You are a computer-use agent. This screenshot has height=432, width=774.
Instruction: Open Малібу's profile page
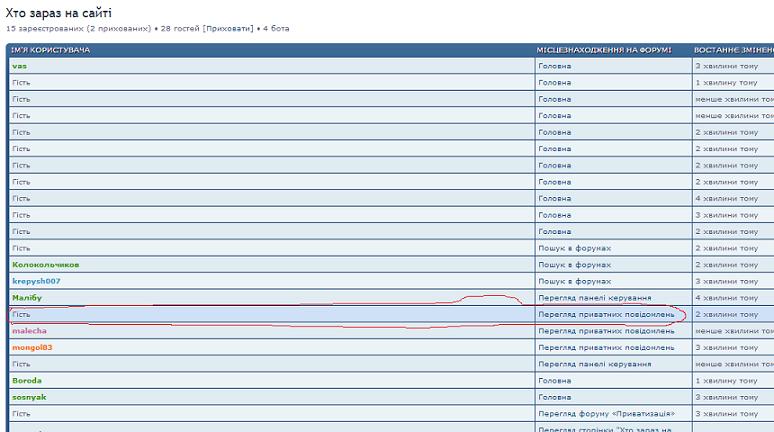tap(27, 298)
